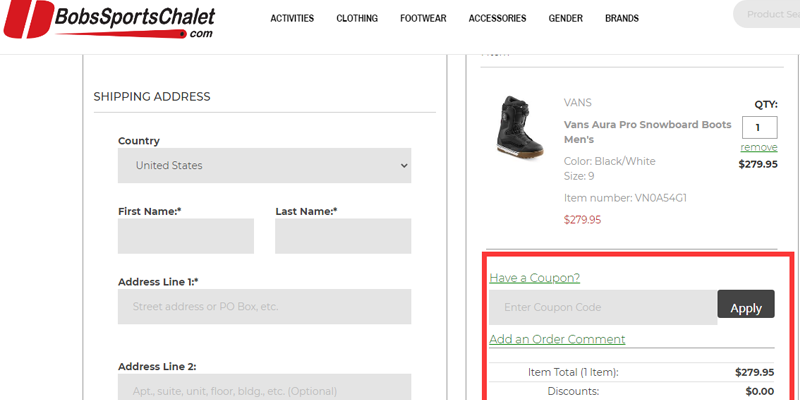This screenshot has height=400, width=800.
Task: Click the quantity box showing 1
Action: [759, 128]
